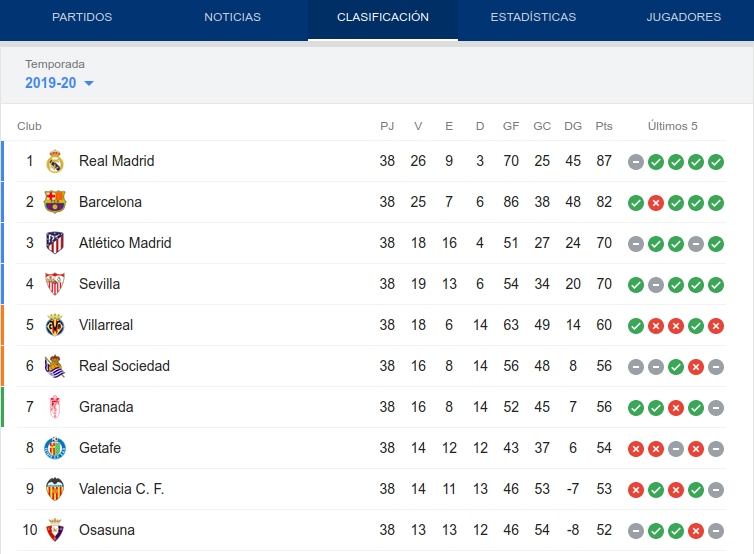The height and width of the screenshot is (554, 754).
Task: Click Barcelona's red loss result icon
Action: pyautogui.click(x=656, y=203)
